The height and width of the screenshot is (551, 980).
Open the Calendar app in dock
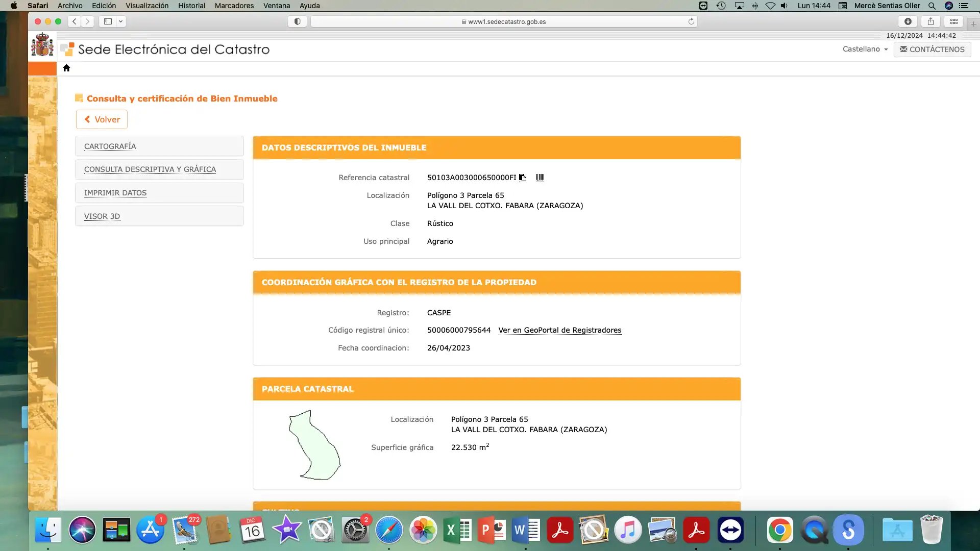(x=253, y=530)
